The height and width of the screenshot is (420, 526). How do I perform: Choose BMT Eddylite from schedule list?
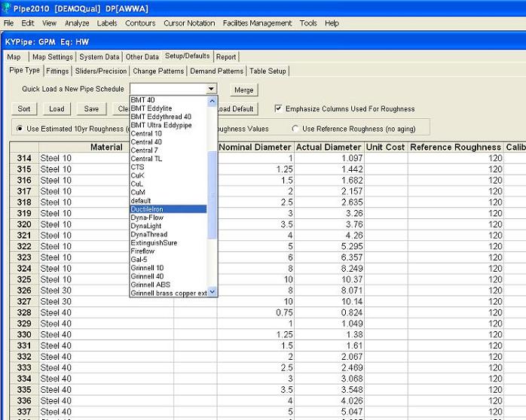click(x=168, y=108)
